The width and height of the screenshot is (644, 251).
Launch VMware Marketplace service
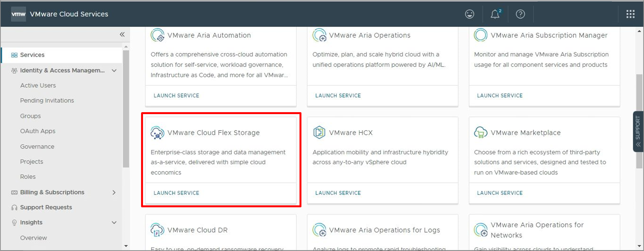coord(500,193)
